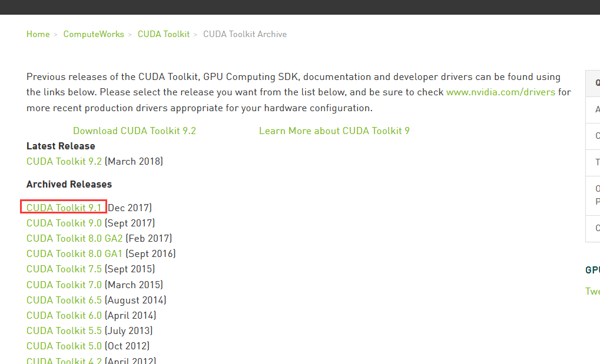The height and width of the screenshot is (364, 600).
Task: Click the (Sept 2016) date text
Action: click(151, 253)
